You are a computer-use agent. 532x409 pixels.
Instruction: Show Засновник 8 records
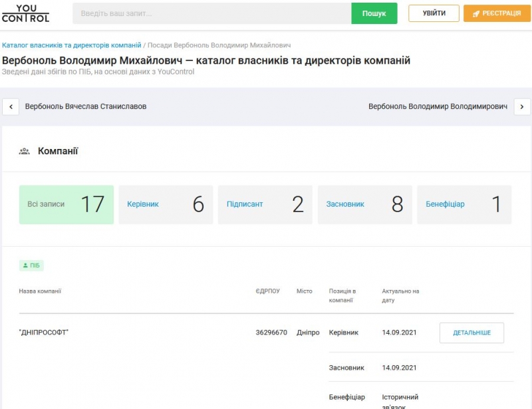click(x=364, y=204)
